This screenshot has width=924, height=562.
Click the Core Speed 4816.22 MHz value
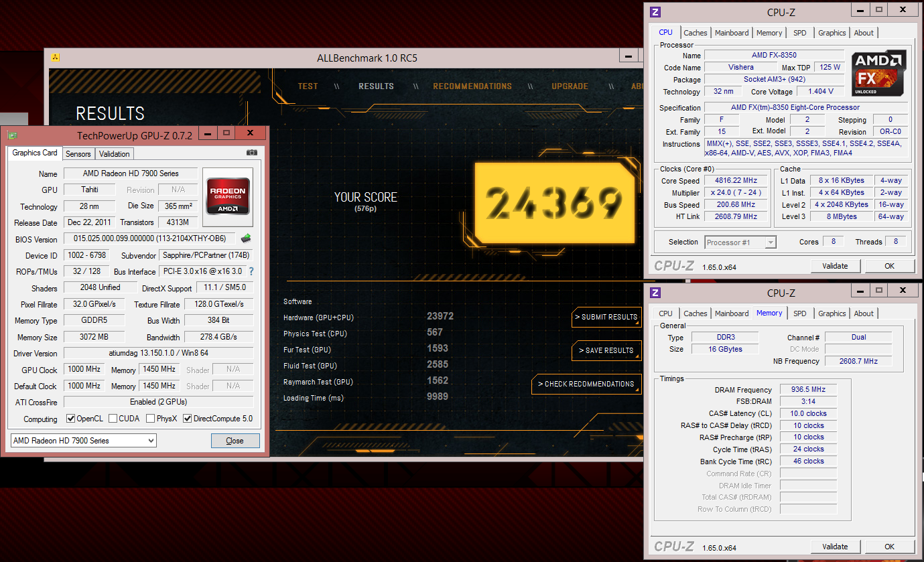point(736,181)
